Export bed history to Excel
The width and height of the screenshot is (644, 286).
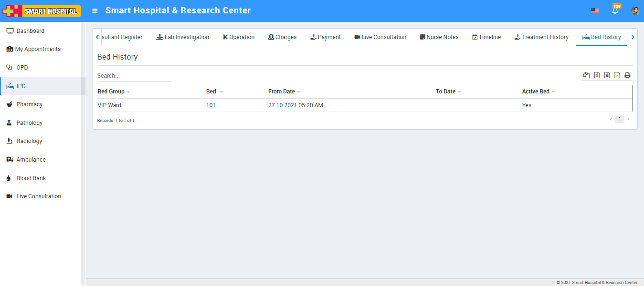pyautogui.click(x=597, y=75)
